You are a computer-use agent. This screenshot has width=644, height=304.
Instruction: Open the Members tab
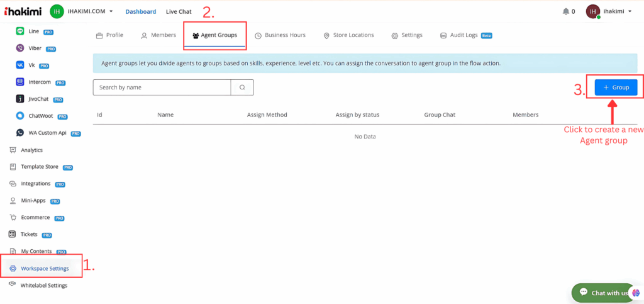[158, 35]
